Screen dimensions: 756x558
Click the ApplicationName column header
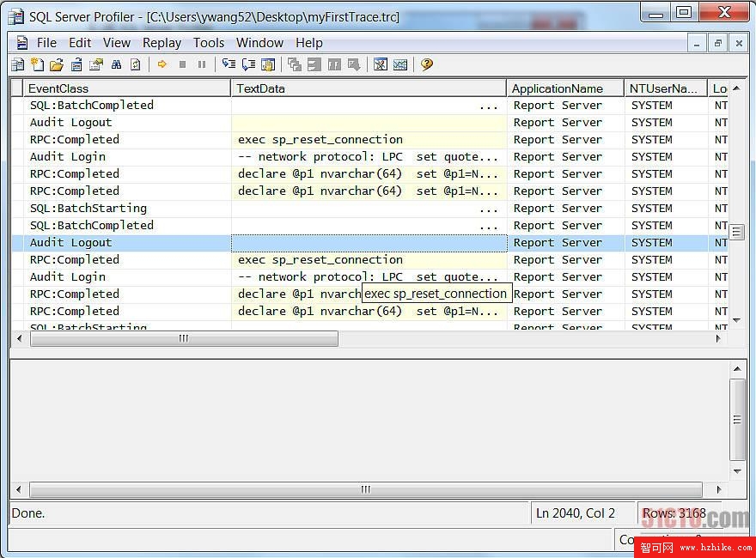[565, 88]
